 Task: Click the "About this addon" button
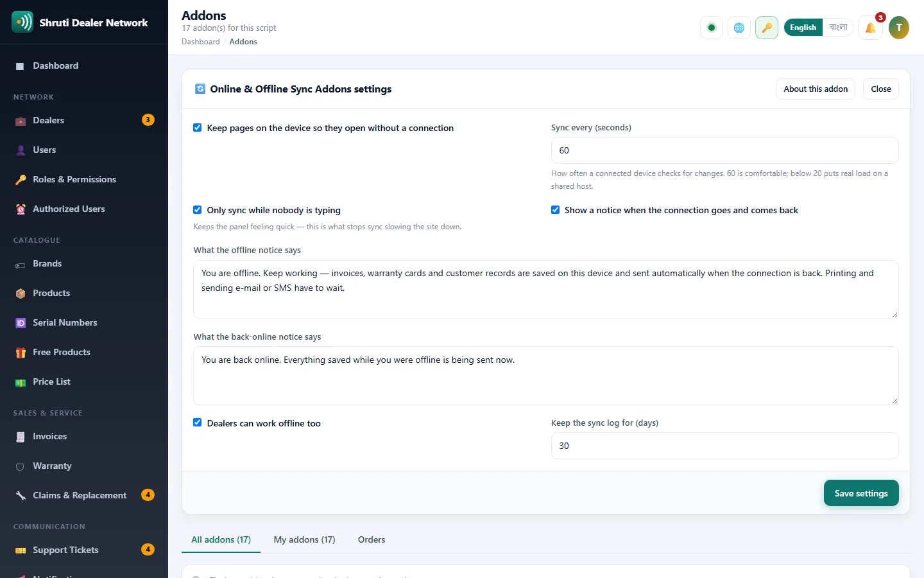coord(816,89)
